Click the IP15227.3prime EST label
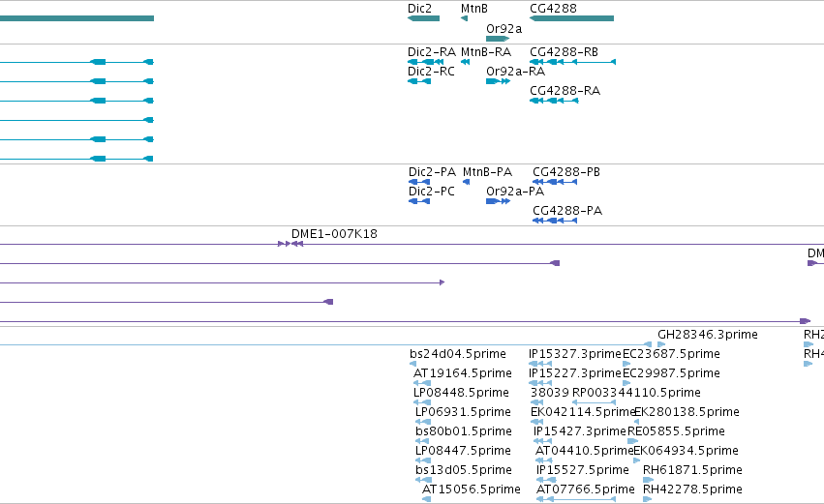This screenshot has height=504, width=824. 575,373
